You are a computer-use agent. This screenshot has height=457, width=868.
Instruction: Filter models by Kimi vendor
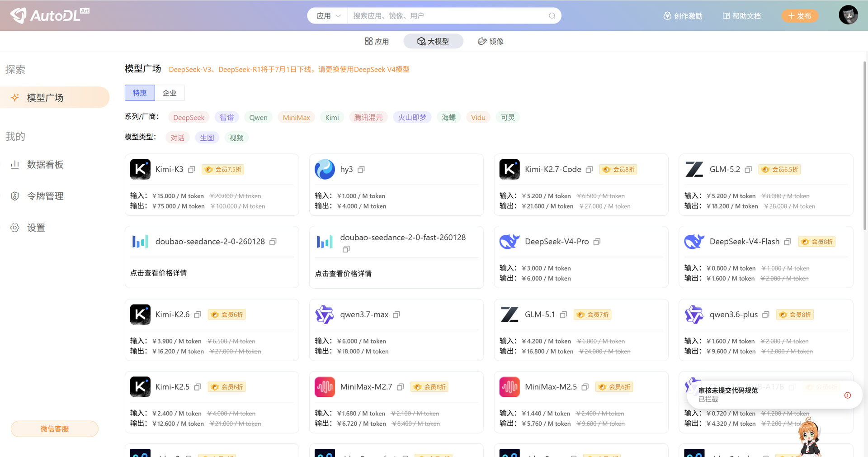pos(332,118)
